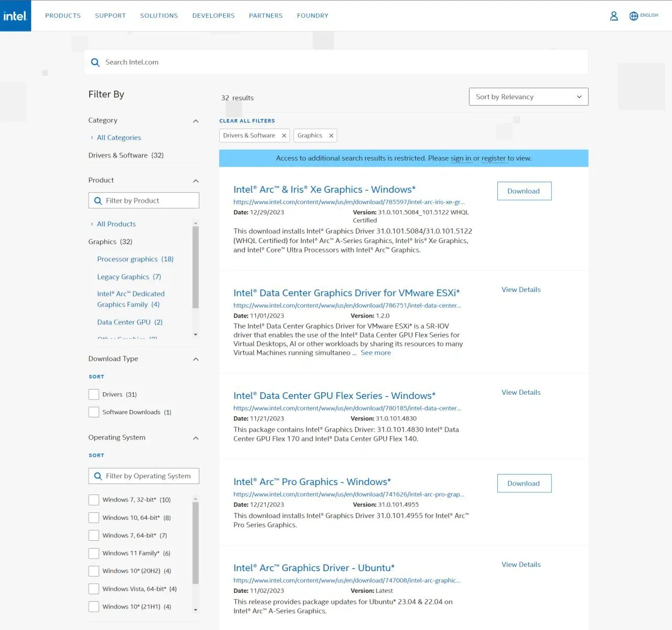Click the product list scrollbar
The image size is (672, 630).
196,267
